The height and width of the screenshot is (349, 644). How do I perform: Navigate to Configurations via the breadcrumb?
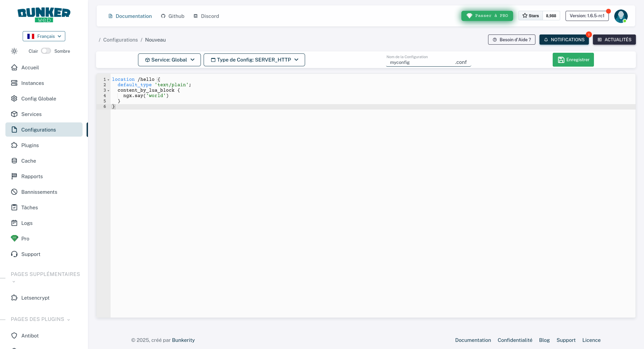tap(120, 40)
